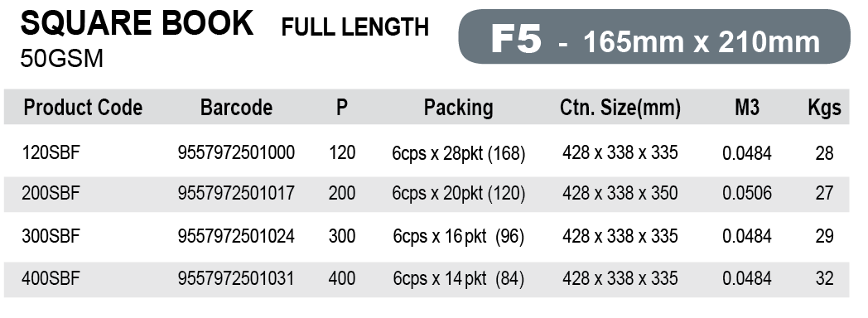Screen dimensions: 868x318
Task: Select the 32 Kgs value
Action: (x=824, y=278)
